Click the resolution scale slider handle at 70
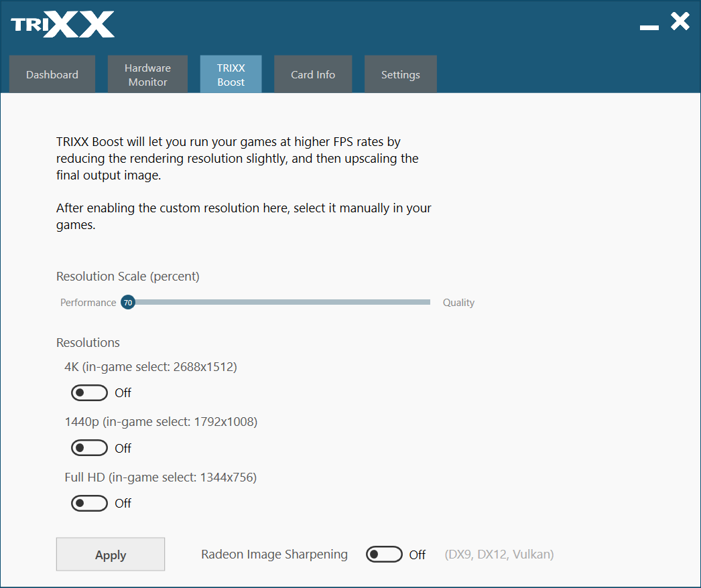Image resolution: width=701 pixels, height=588 pixels. pos(128,303)
